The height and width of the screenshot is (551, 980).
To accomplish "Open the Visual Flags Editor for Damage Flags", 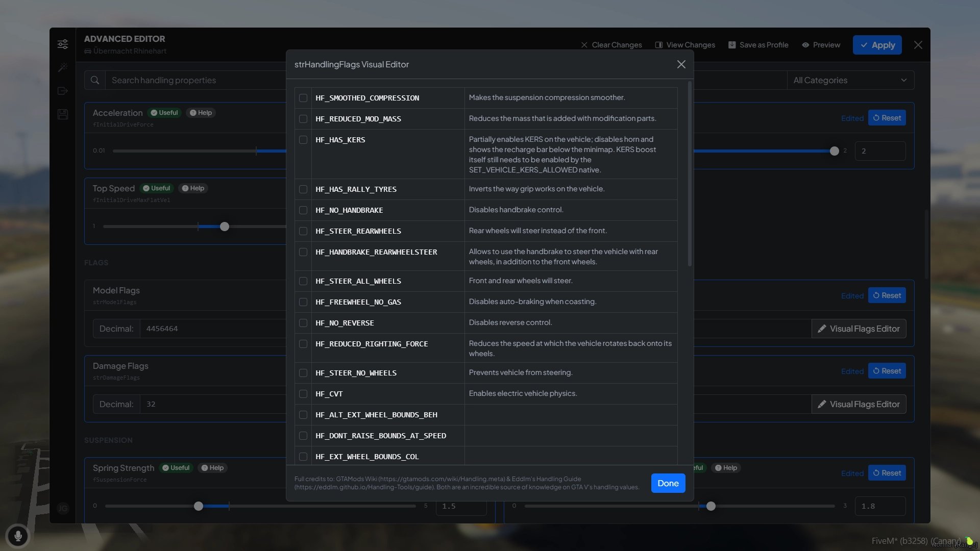I will (859, 404).
